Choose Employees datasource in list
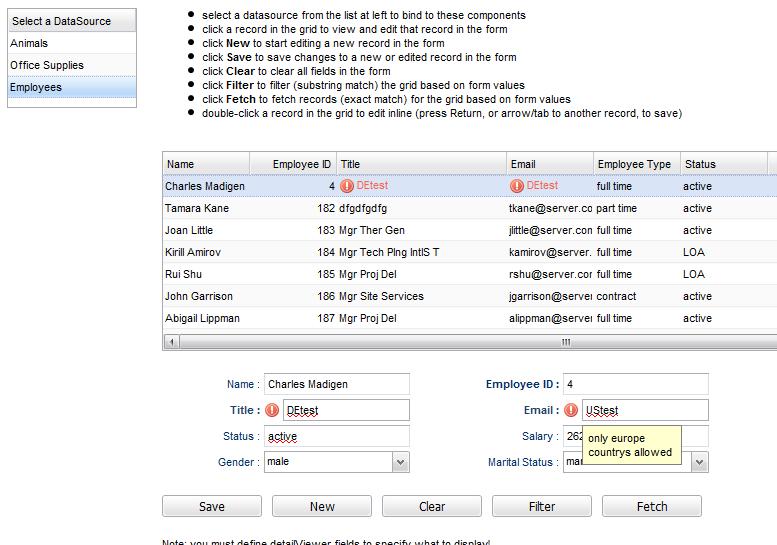The image size is (777, 545). [x=71, y=87]
